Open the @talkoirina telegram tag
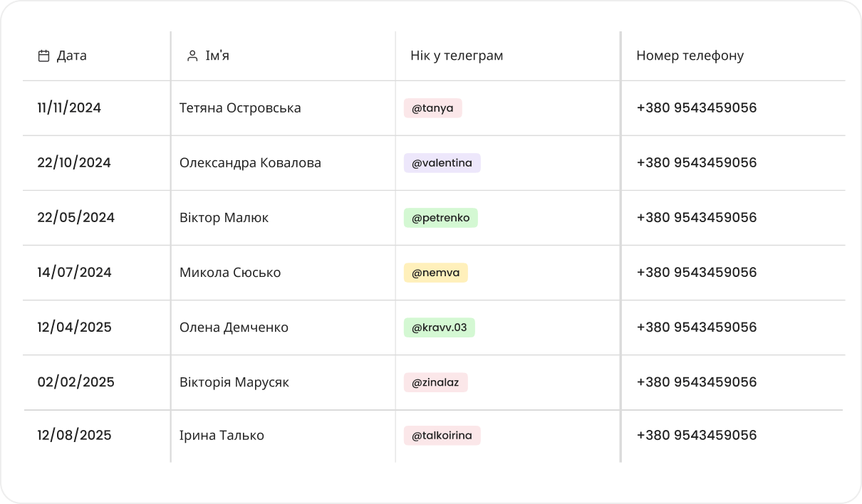This screenshot has width=862, height=504. [442, 436]
